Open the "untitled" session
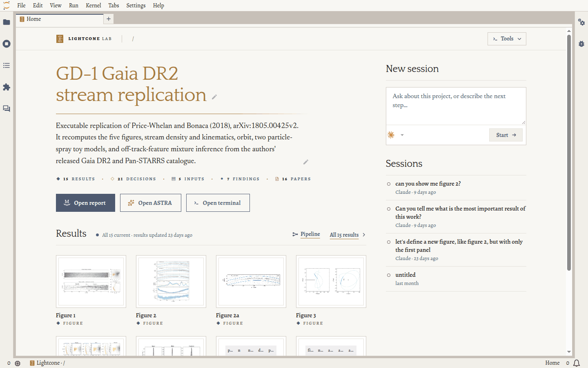 456,279
